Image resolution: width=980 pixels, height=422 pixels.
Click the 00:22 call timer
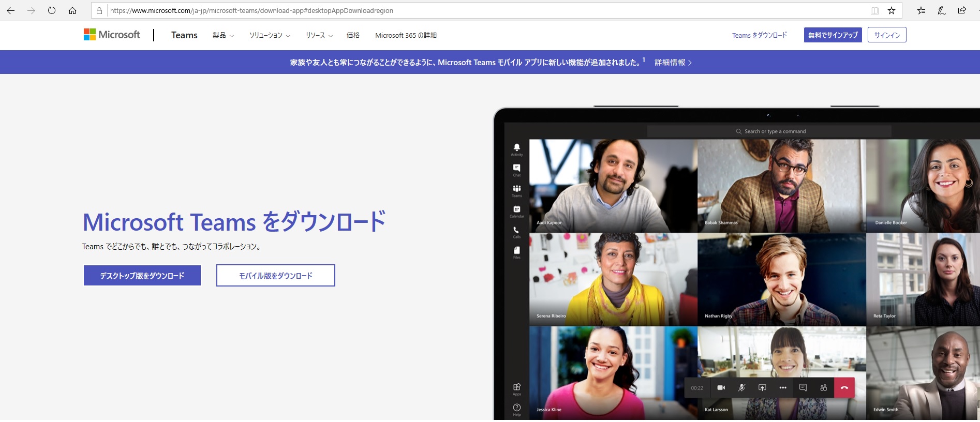(x=697, y=388)
